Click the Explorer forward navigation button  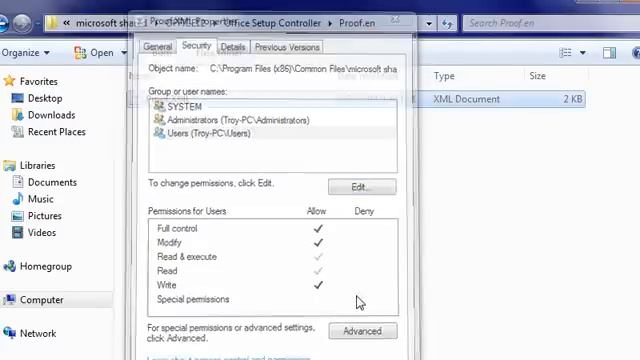pyautogui.click(x=22, y=23)
